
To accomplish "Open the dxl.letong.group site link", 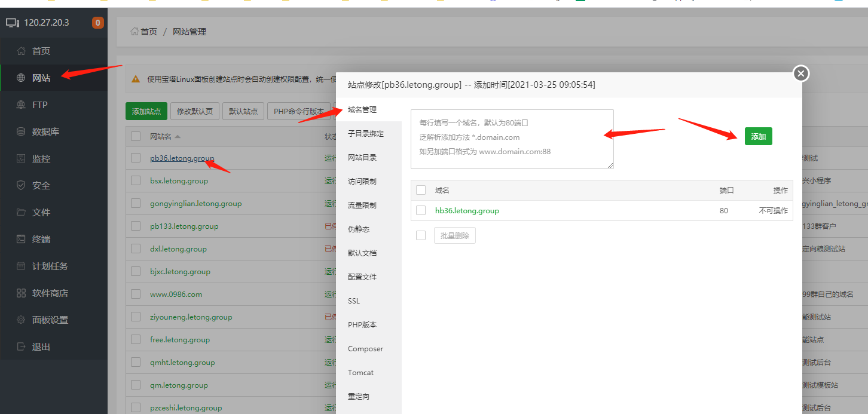I will pyautogui.click(x=178, y=249).
